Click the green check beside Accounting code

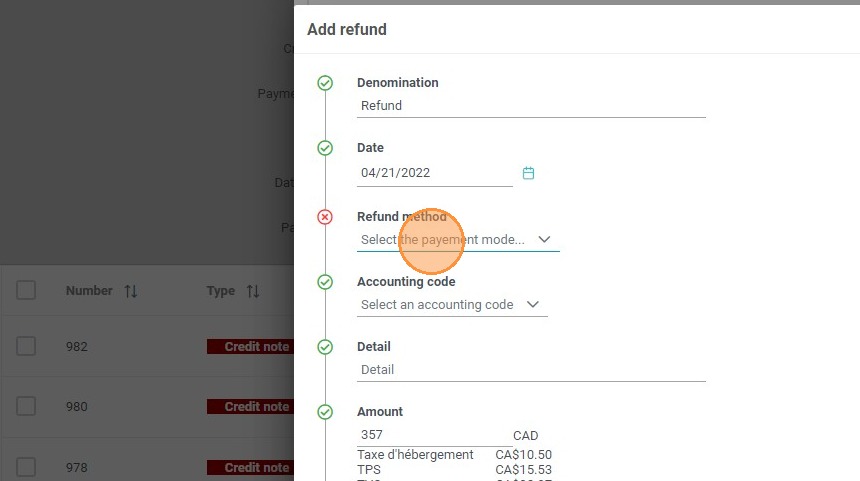click(325, 282)
